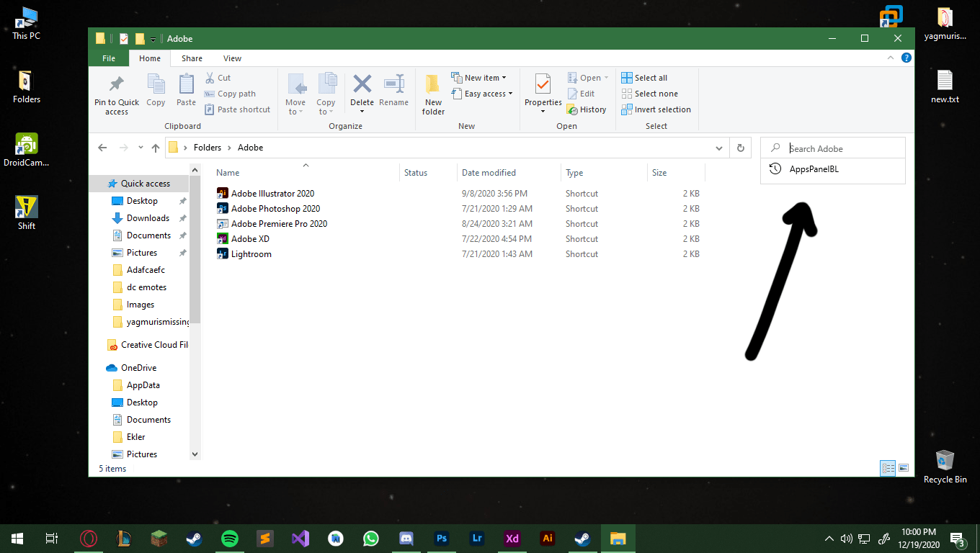The height and width of the screenshot is (553, 980).
Task: Show recent locations dropdown near navigation arrows
Action: [x=141, y=148]
